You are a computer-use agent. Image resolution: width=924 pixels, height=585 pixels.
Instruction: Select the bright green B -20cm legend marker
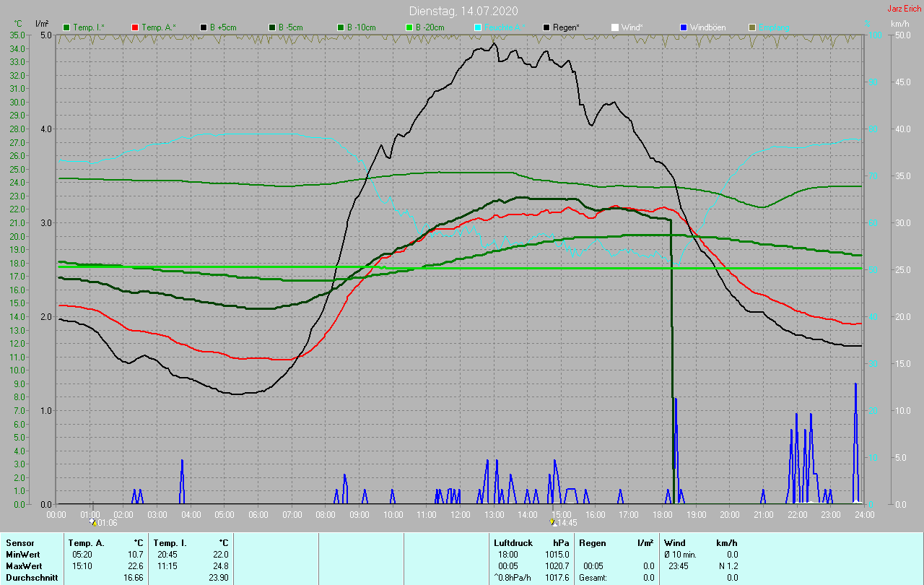point(409,27)
